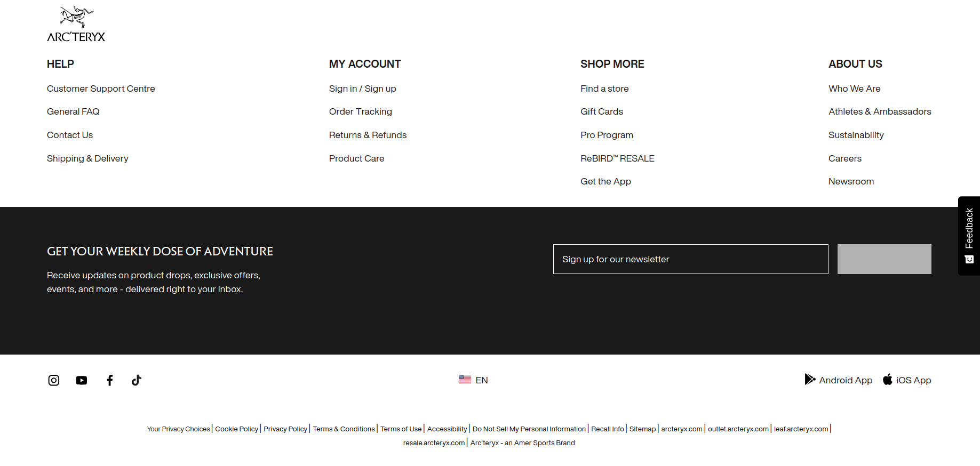
Task: Open the Feedback side tab
Action: (969, 236)
